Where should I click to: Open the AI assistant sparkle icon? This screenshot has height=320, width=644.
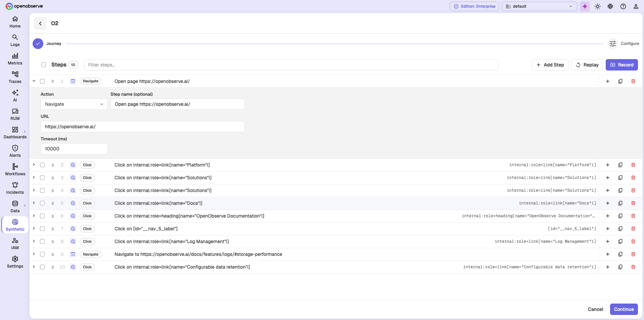tap(585, 6)
